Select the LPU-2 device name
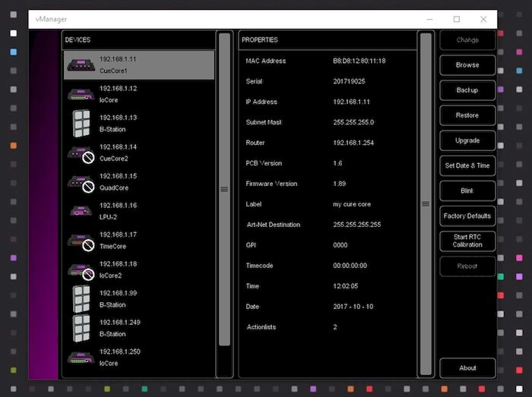The image size is (532, 397). tap(108, 217)
